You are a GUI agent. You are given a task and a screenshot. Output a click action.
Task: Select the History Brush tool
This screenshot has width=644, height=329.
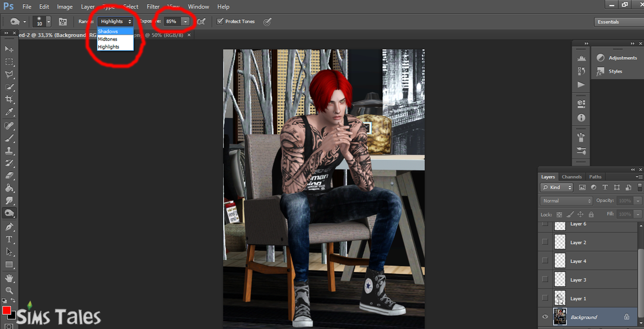point(9,163)
